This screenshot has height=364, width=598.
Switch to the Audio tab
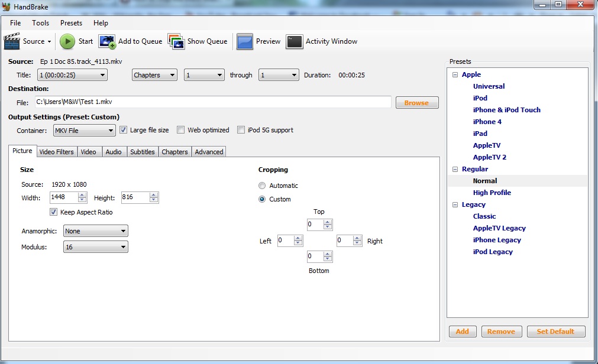tap(114, 152)
